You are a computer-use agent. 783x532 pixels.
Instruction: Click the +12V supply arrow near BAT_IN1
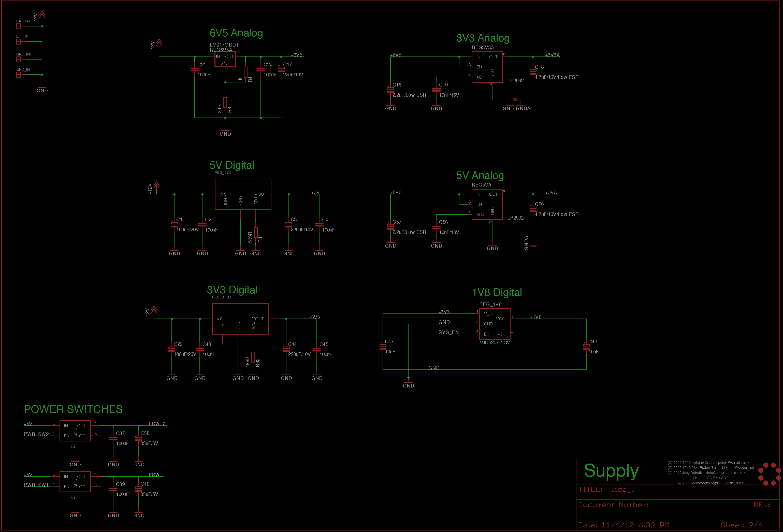click(42, 15)
